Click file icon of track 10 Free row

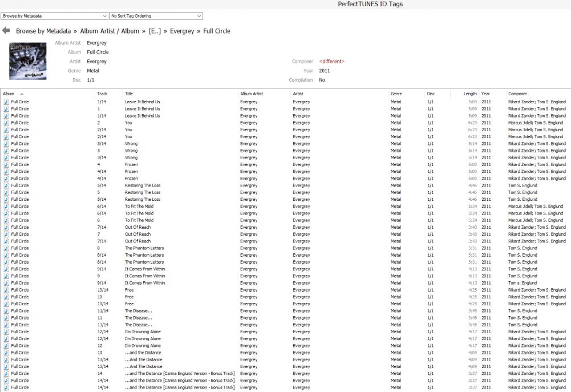pos(6,297)
